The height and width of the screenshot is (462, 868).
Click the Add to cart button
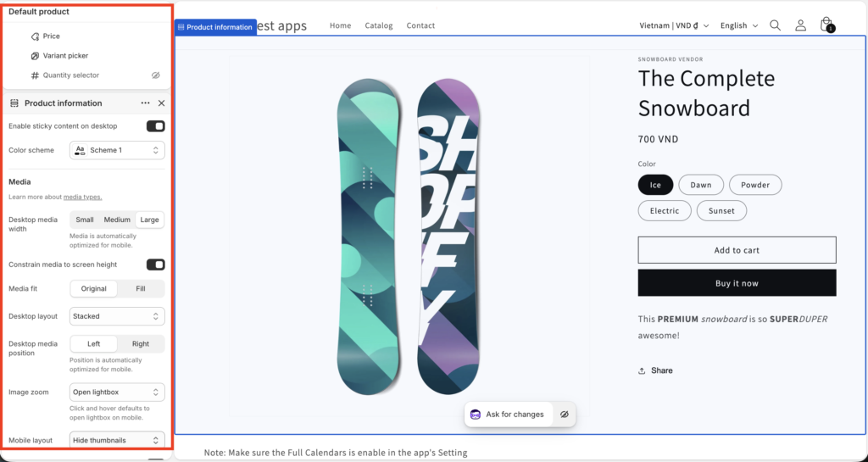(x=737, y=250)
